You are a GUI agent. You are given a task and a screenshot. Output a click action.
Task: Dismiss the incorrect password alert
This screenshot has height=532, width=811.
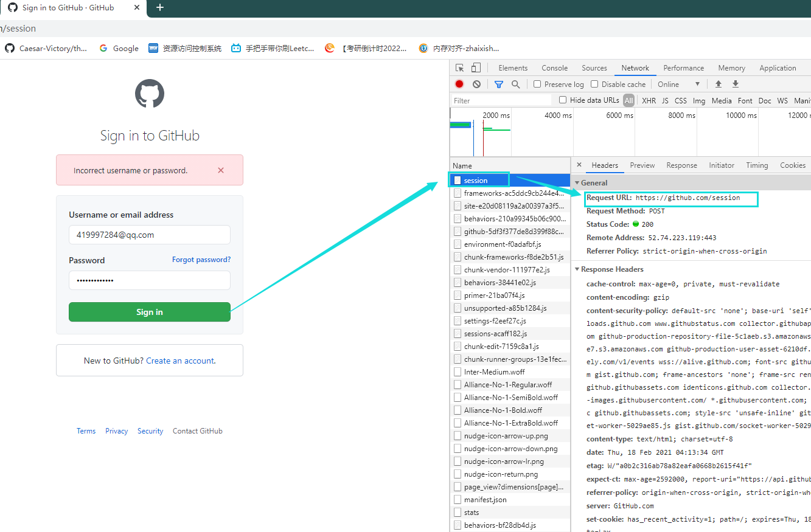[221, 170]
